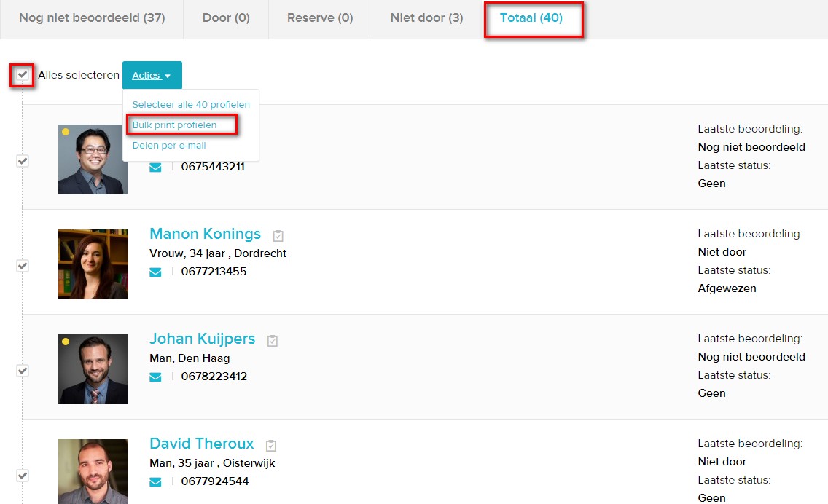The height and width of the screenshot is (504, 828).
Task: Open David Theroux profile link
Action: 202,444
